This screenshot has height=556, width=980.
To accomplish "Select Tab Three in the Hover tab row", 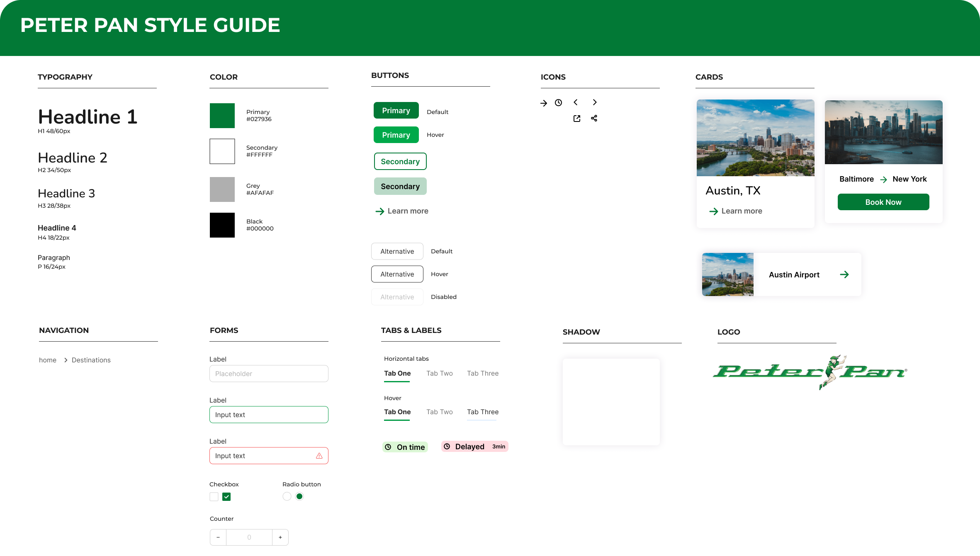I will [x=483, y=412].
